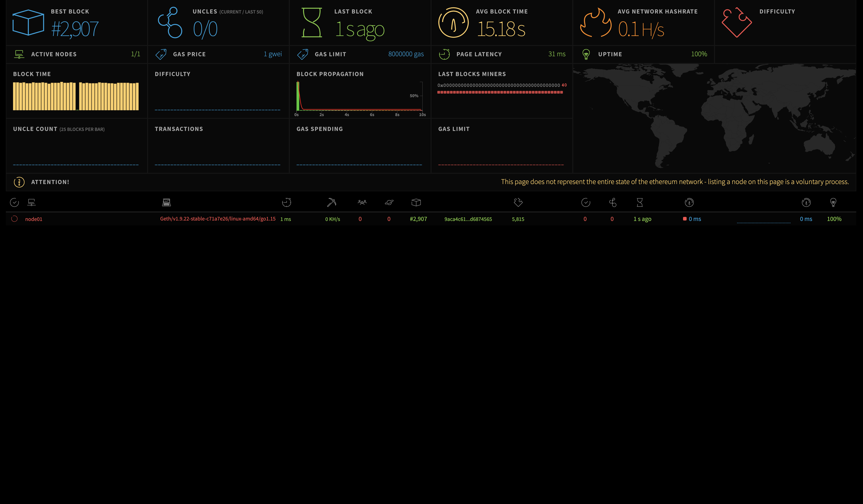Viewport: 863px width, 504px height.
Task: Pin node01 using its circle toggle
Action: 14,219
